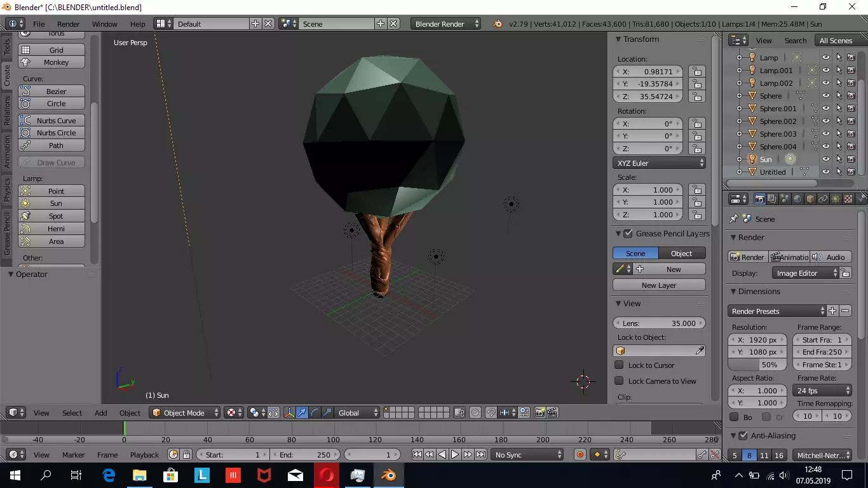The height and width of the screenshot is (488, 868).
Task: Click the eyedropper in Lock to Object
Action: click(x=700, y=351)
